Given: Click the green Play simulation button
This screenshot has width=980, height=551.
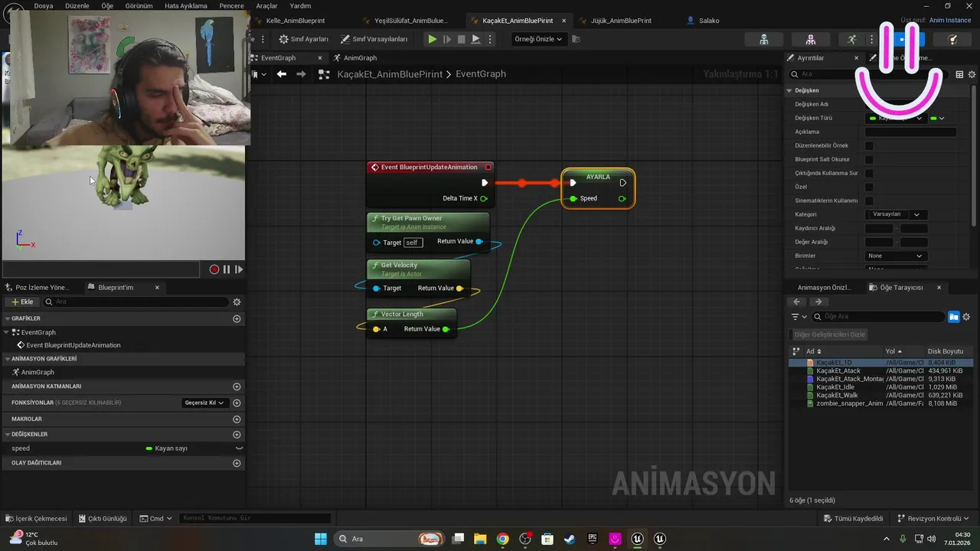Looking at the screenshot, I should (433, 39).
